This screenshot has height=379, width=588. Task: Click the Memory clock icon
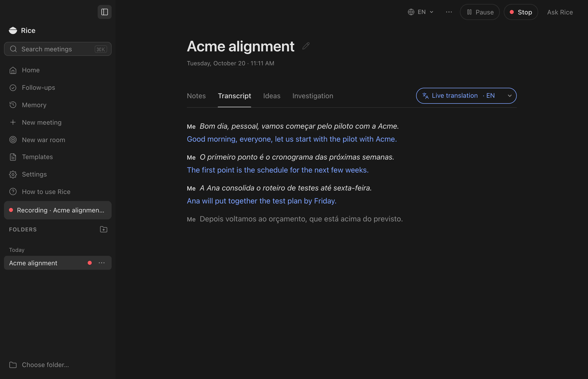13,105
